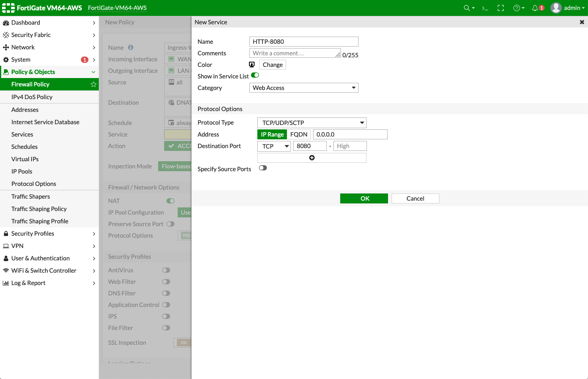588x379 pixels.
Task: Click the favorite star on Firewall Policy
Action: click(x=93, y=84)
